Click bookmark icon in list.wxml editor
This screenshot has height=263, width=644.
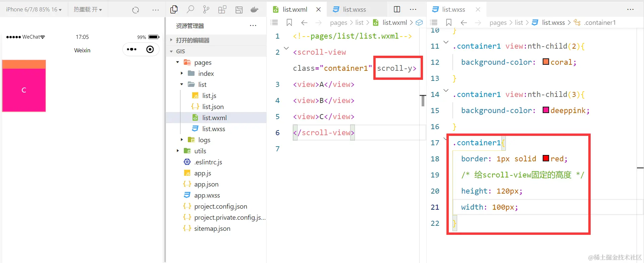[289, 22]
